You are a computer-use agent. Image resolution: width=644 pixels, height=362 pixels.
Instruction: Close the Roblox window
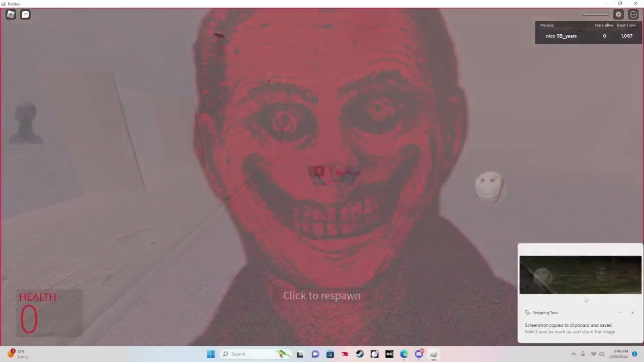pyautogui.click(x=635, y=4)
